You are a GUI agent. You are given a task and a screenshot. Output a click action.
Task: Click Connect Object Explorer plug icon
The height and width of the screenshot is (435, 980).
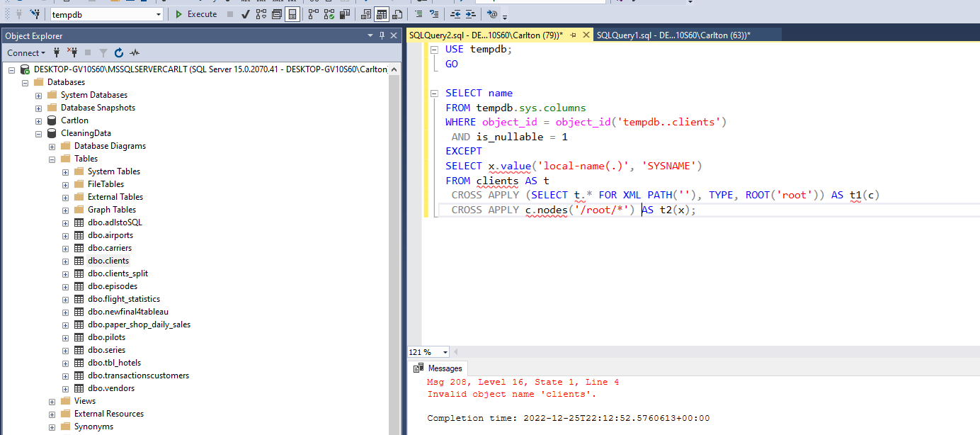point(57,53)
